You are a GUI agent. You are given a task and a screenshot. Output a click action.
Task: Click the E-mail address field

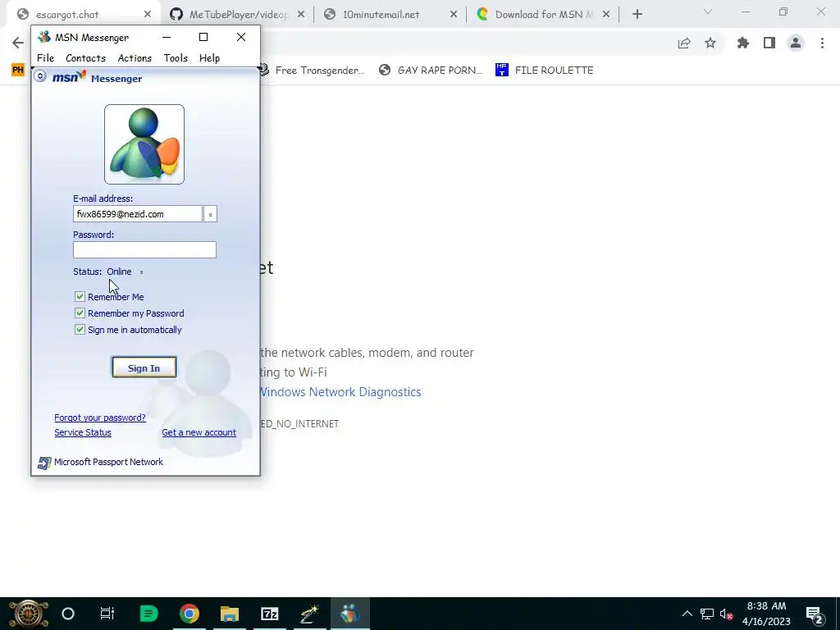click(138, 214)
